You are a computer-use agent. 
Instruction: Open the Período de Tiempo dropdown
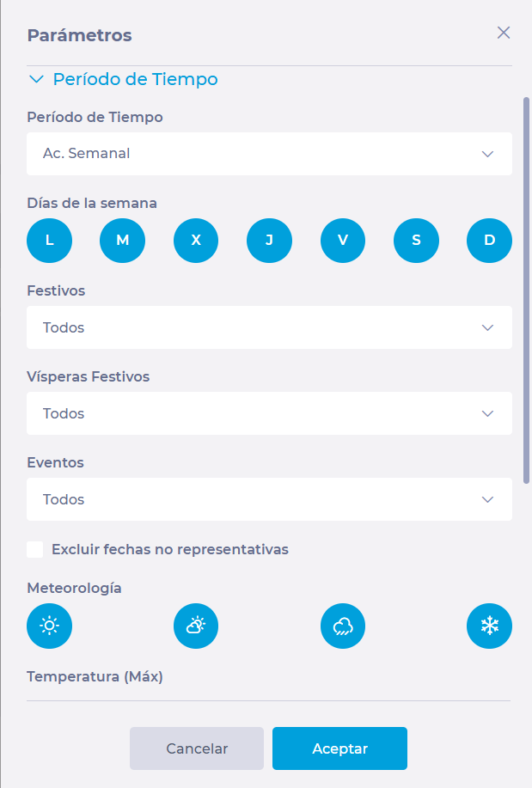pos(269,154)
